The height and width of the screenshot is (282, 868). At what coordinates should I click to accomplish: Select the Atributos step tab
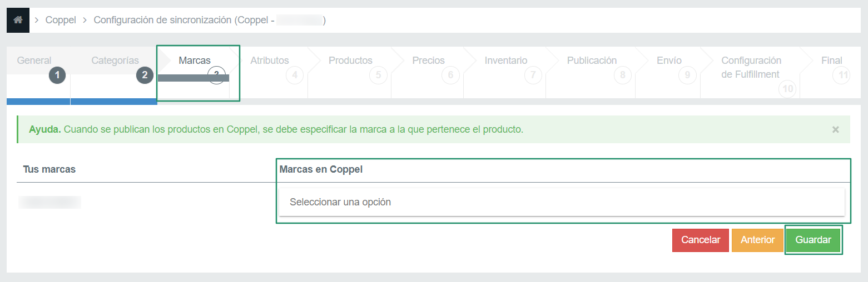coord(270,61)
